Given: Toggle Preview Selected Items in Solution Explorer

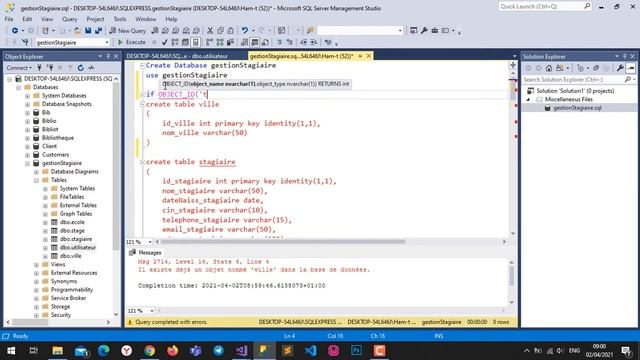Looking at the screenshot, I should pos(631,68).
